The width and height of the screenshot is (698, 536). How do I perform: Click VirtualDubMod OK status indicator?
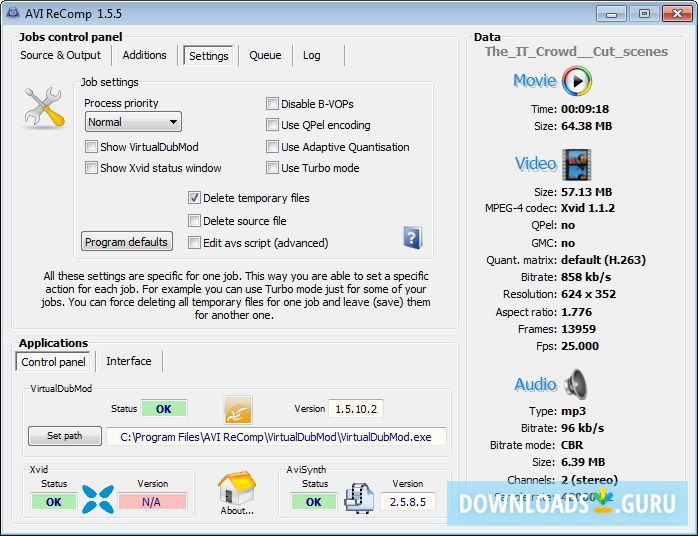point(164,409)
